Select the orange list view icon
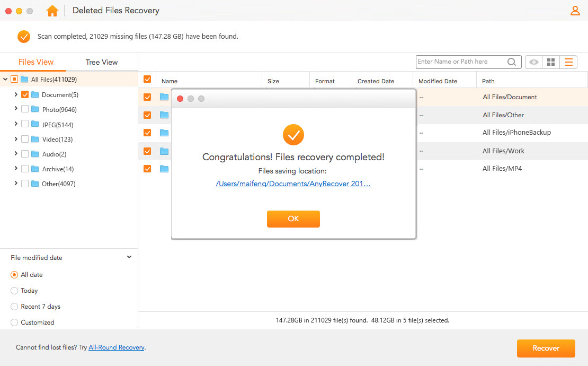 (568, 62)
